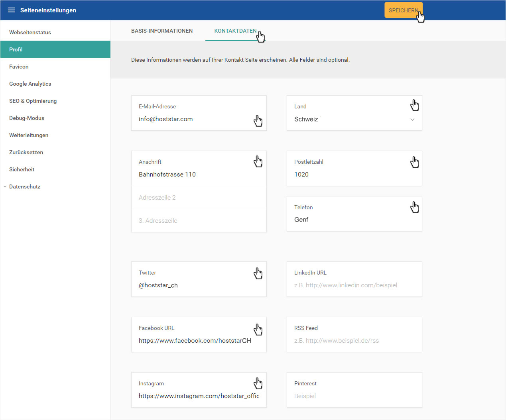This screenshot has width=506, height=420.
Task: Open the Land dropdown showing Schweiz
Action: point(354,113)
